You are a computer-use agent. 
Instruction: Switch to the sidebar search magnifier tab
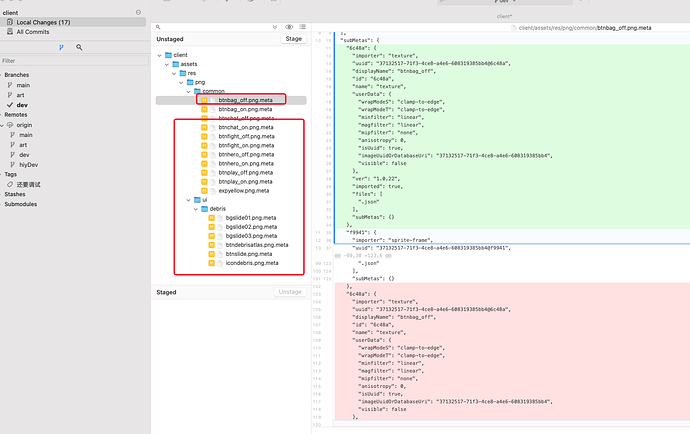coord(79,47)
